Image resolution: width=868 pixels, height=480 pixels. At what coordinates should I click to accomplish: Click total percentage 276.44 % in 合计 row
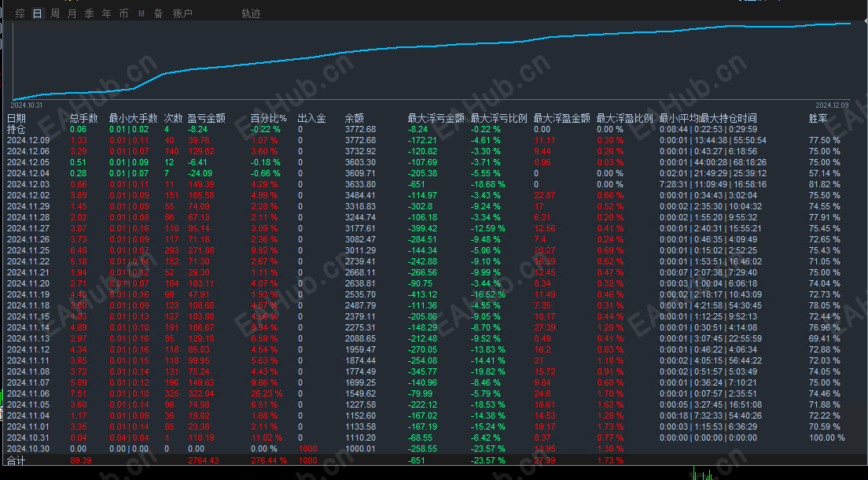pos(269,460)
